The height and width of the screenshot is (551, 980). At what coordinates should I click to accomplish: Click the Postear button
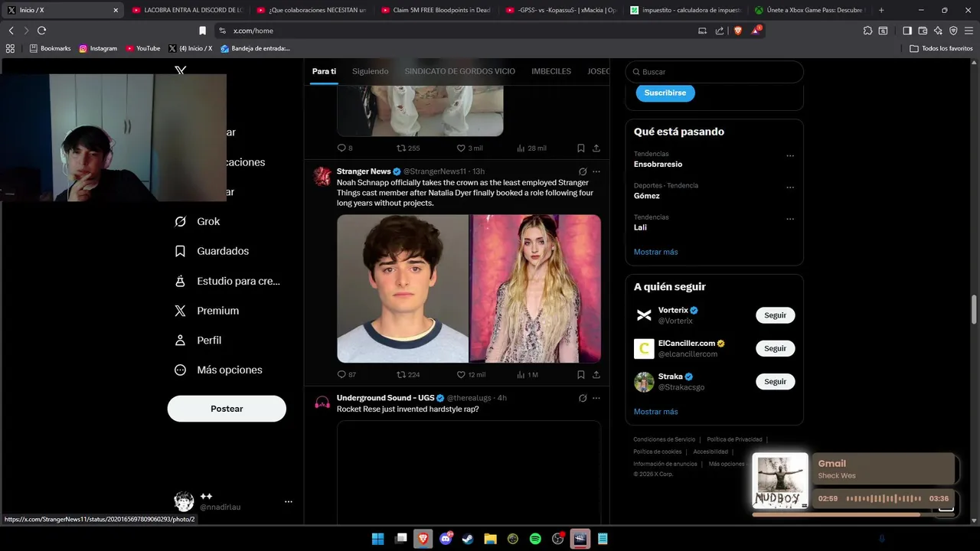tap(227, 409)
